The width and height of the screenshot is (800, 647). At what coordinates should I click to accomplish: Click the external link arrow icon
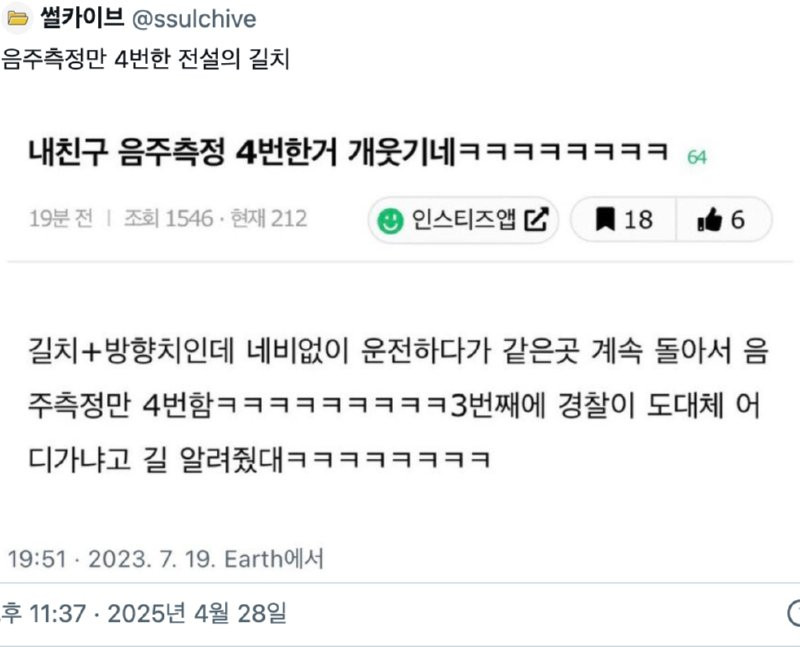pos(537,219)
